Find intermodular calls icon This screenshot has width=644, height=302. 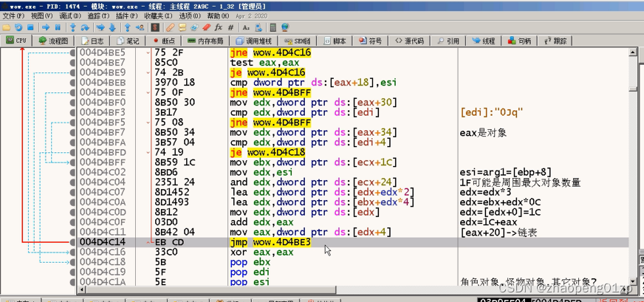click(258, 27)
